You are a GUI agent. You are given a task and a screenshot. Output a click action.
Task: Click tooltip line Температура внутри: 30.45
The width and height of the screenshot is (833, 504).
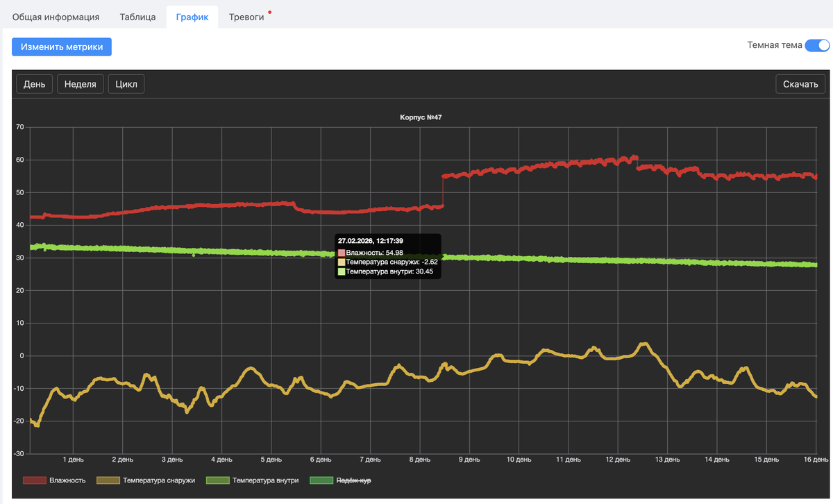(389, 272)
